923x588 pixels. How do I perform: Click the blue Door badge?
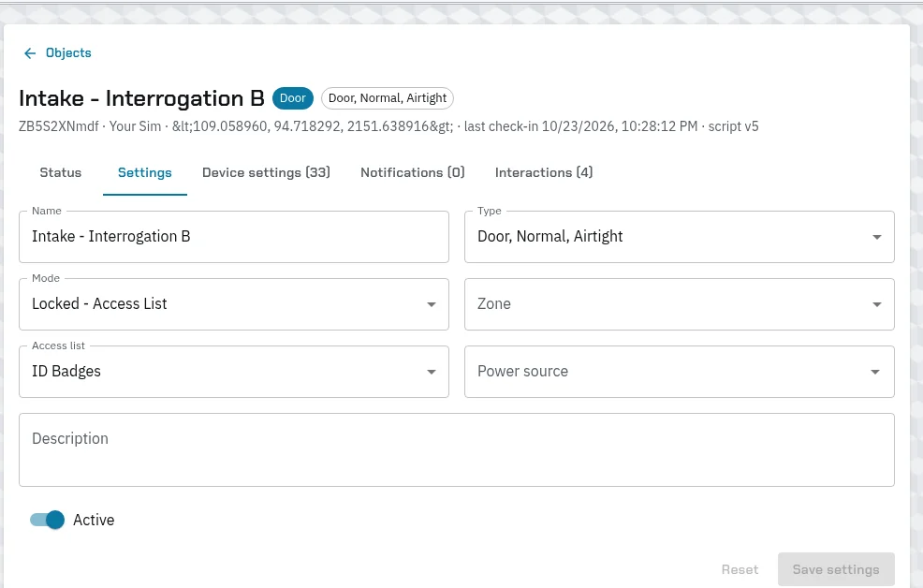pyautogui.click(x=293, y=98)
